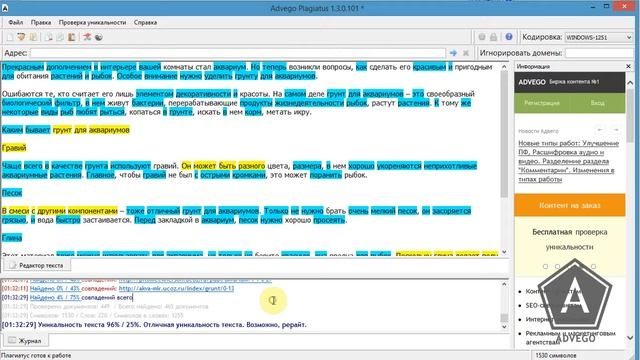Click the ADVEGO logo in side panel header

pyautogui.click(x=532, y=82)
